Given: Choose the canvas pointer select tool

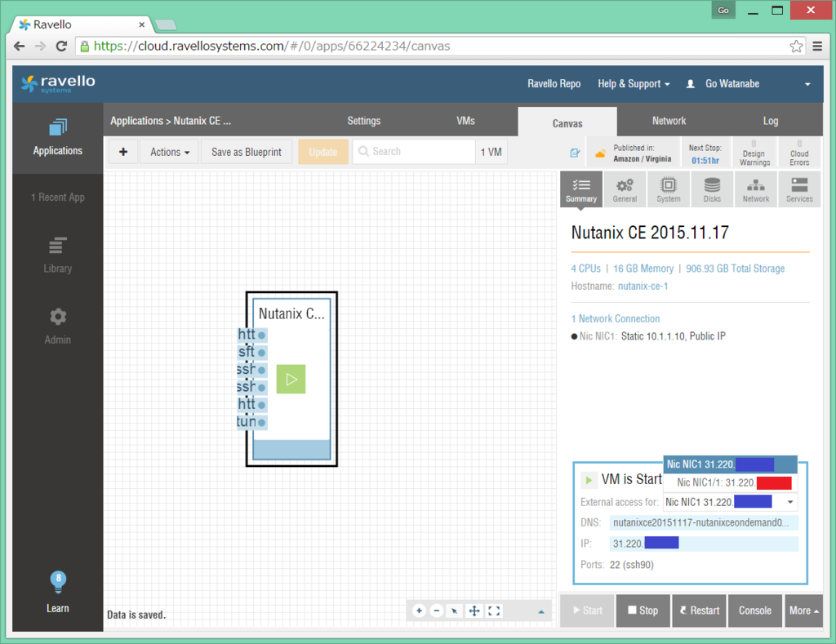Looking at the screenshot, I should pyautogui.click(x=454, y=611).
